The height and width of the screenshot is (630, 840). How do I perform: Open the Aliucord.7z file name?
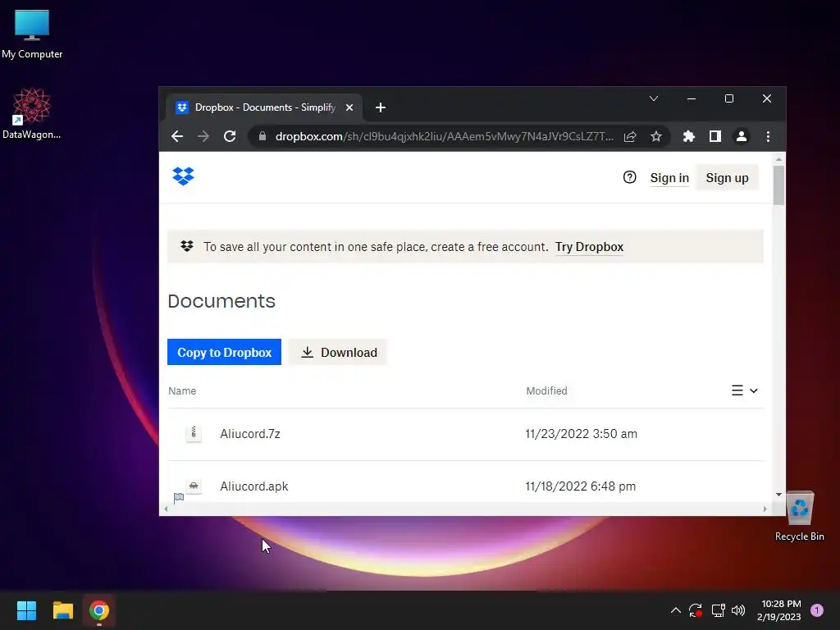point(250,433)
